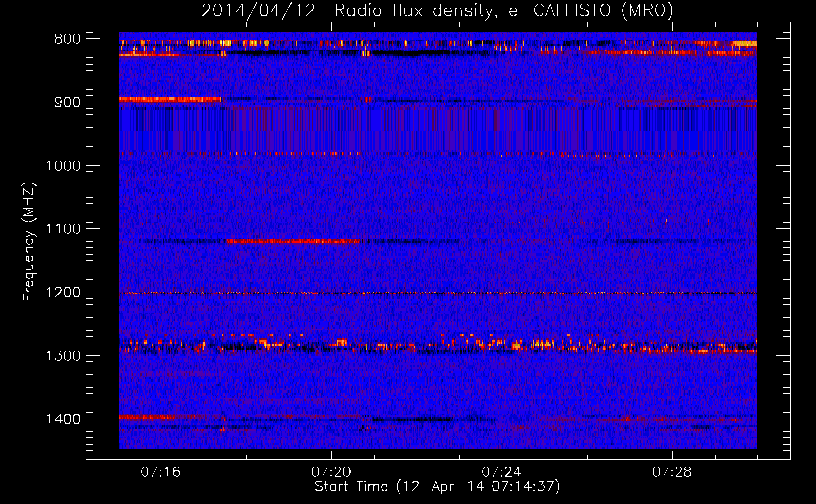Click the red emission band near 1120 MHz
The image size is (816, 504).
(293, 241)
